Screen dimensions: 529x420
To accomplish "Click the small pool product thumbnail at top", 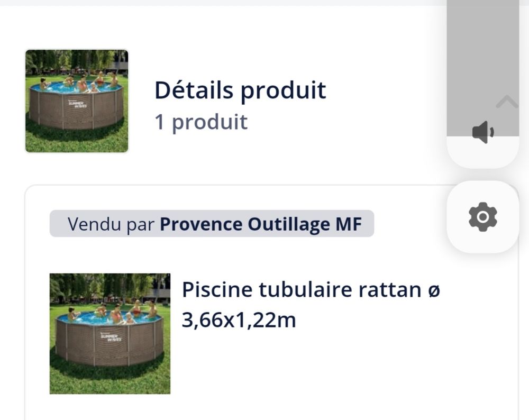I will click(x=77, y=101).
